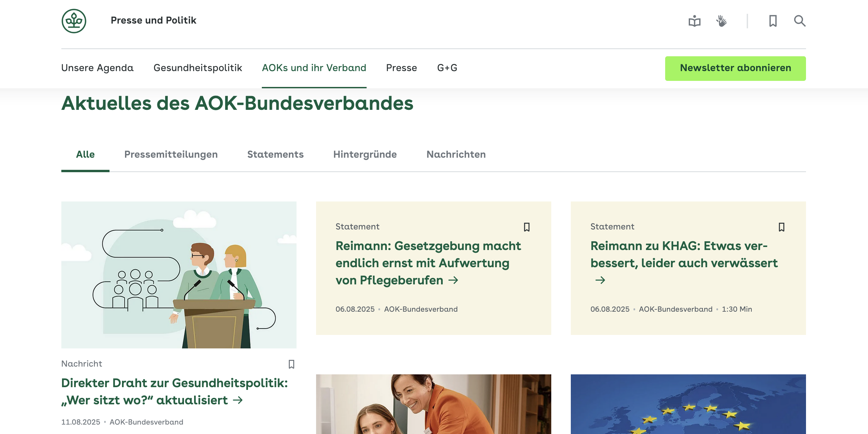Open Direkter Draht zur Gesundheitspolitik article
The height and width of the screenshot is (434, 868).
(x=175, y=392)
